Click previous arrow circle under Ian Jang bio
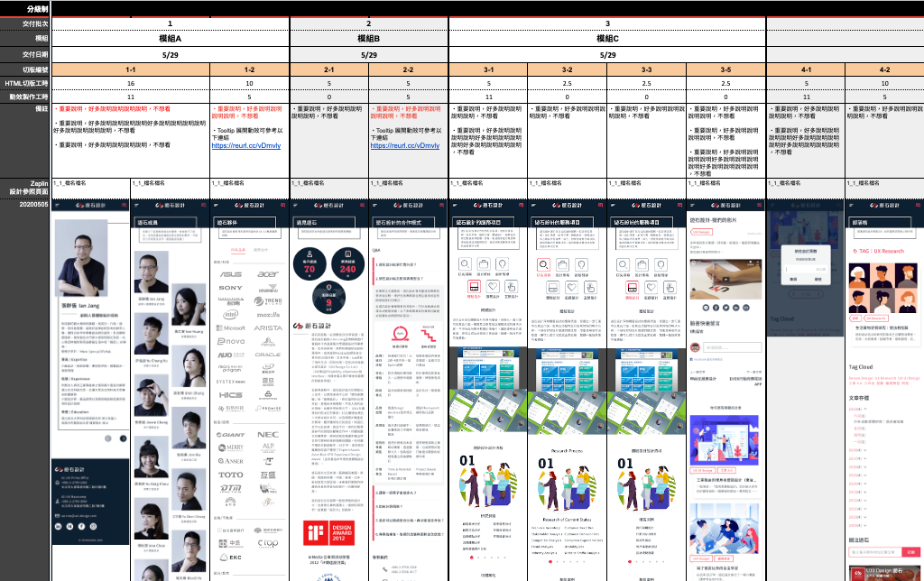Screen dimensions: 924x581 [108, 438]
